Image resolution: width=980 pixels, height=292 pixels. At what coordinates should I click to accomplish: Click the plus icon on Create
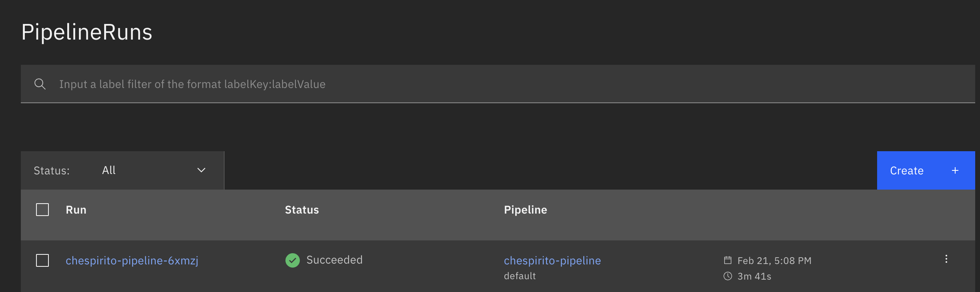(x=955, y=170)
